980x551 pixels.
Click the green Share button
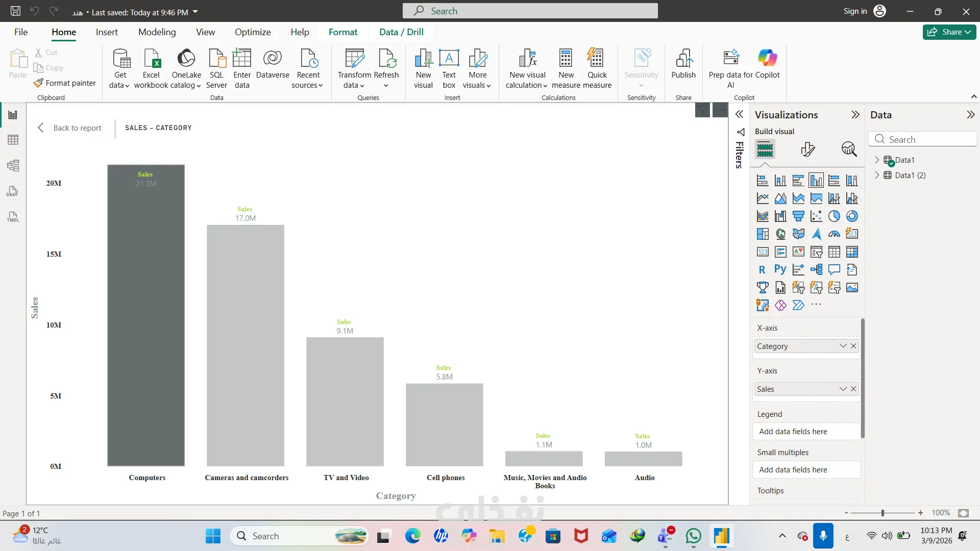coord(949,32)
